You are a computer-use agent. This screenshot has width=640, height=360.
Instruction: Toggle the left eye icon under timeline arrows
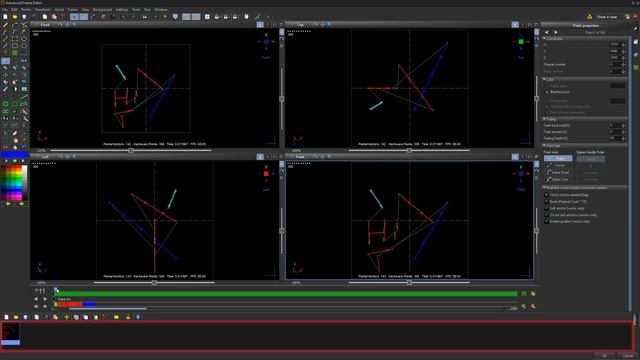[x=36, y=307]
